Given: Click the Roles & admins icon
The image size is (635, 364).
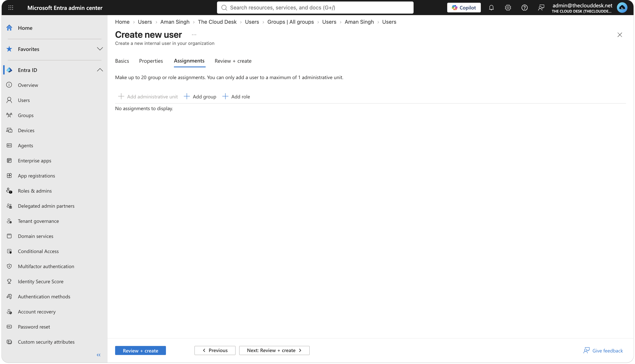Looking at the screenshot, I should 9,191.
